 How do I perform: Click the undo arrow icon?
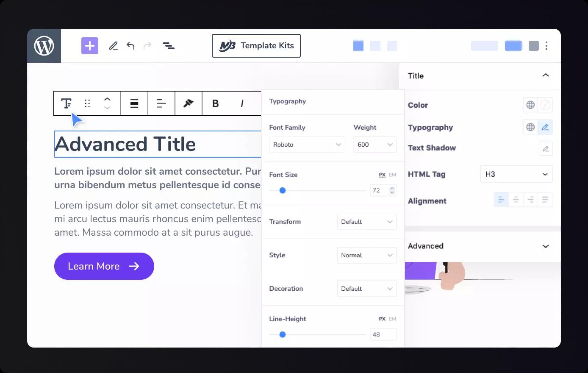(x=130, y=46)
